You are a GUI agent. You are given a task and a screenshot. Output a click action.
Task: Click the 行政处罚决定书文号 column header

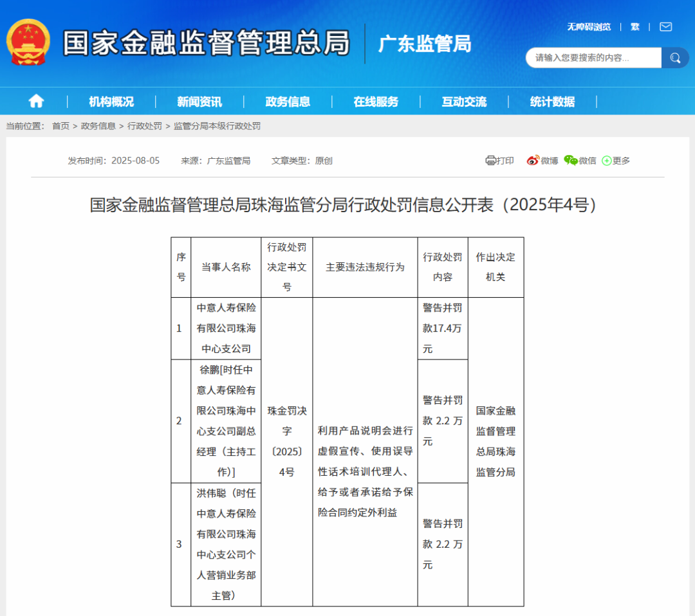[287, 267]
